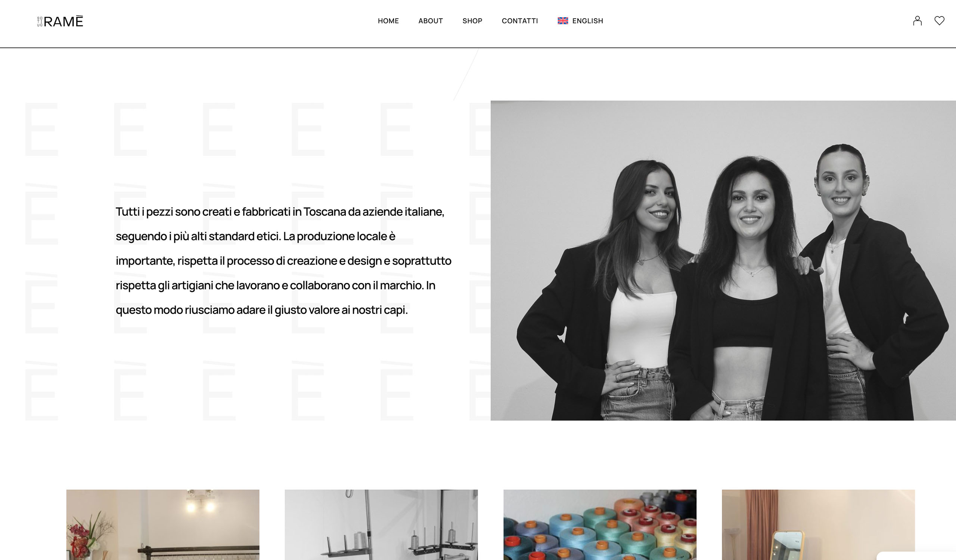Image resolution: width=956 pixels, height=560 pixels.
Task: Open the user account icon
Action: 917,21
